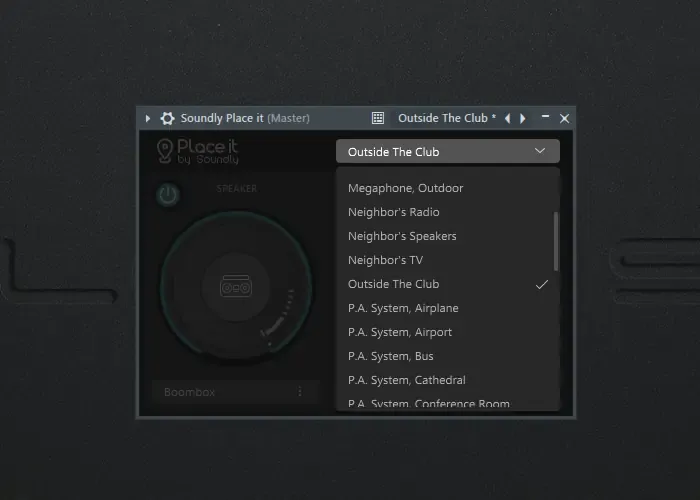Close the Soundly Place it plugin window
The image size is (700, 500).
564,118
